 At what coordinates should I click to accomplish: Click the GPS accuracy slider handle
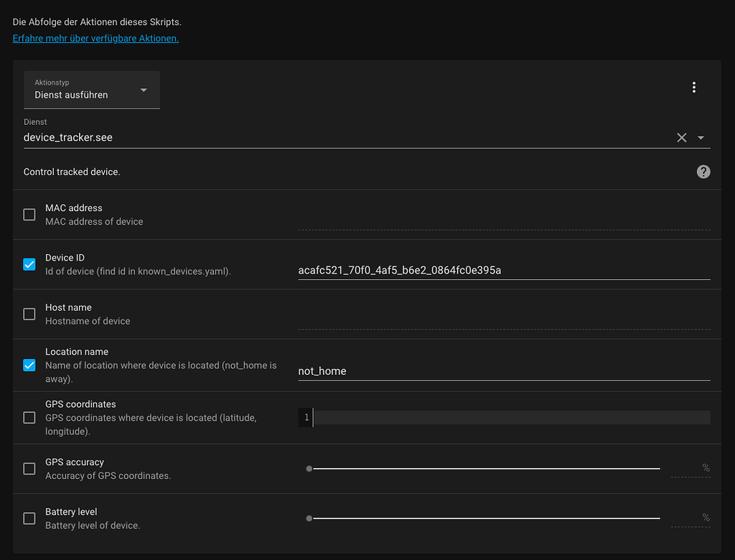coord(309,468)
